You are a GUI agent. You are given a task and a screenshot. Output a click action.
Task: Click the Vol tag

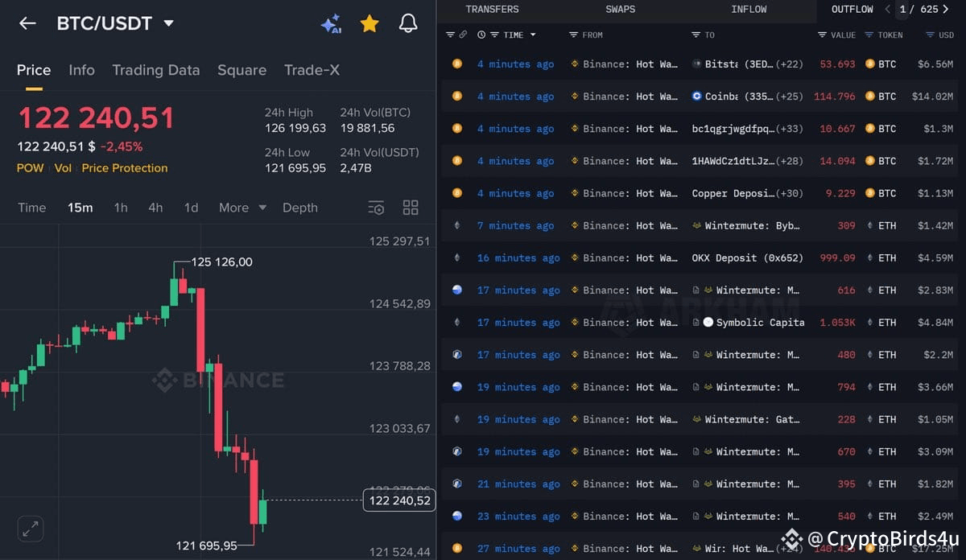(x=63, y=168)
